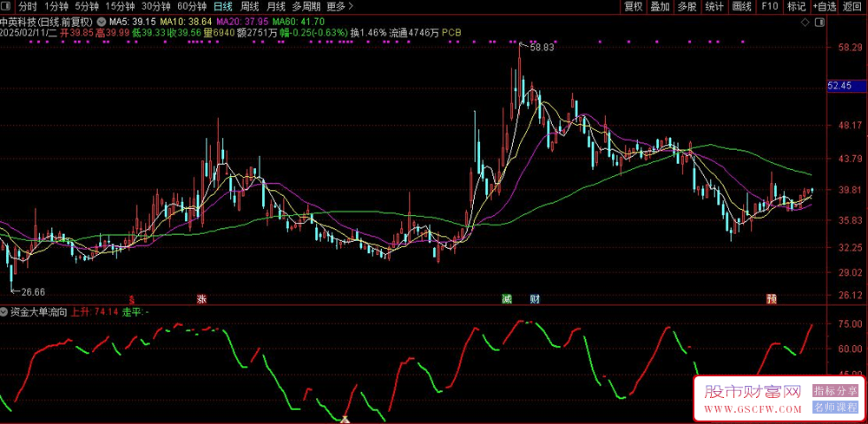Toggle the 复权 adjustment option
The image size is (868, 424).
click(x=634, y=6)
